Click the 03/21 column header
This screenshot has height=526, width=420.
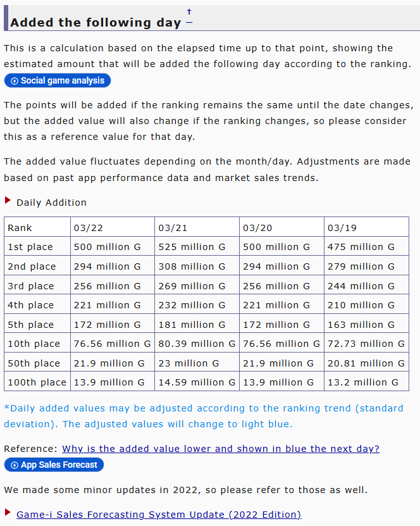tap(197, 227)
